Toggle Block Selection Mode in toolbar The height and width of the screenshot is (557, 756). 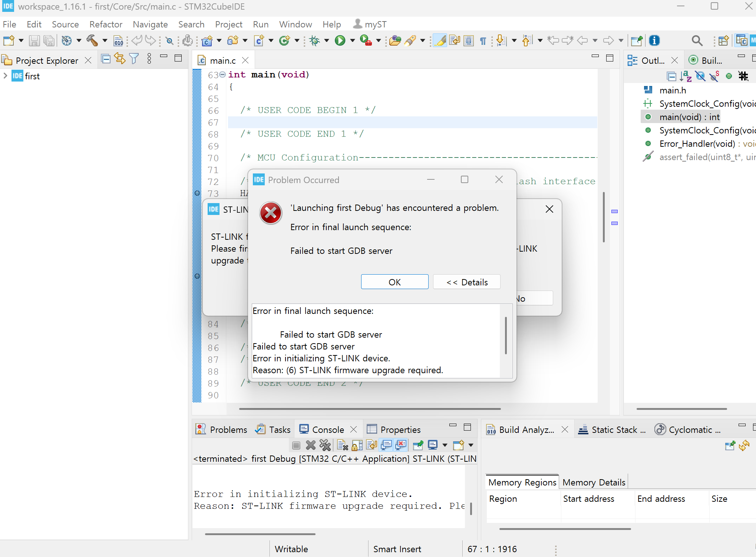point(469,40)
